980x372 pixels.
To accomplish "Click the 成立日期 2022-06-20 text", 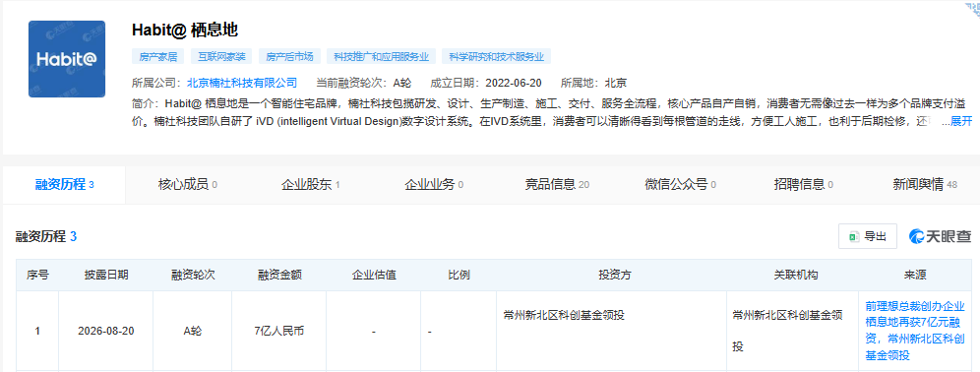I will pos(486,83).
